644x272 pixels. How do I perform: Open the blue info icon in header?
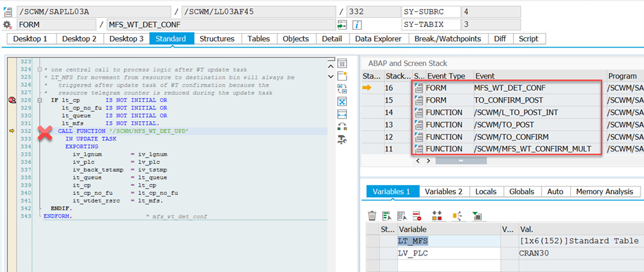pyautogui.click(x=357, y=25)
